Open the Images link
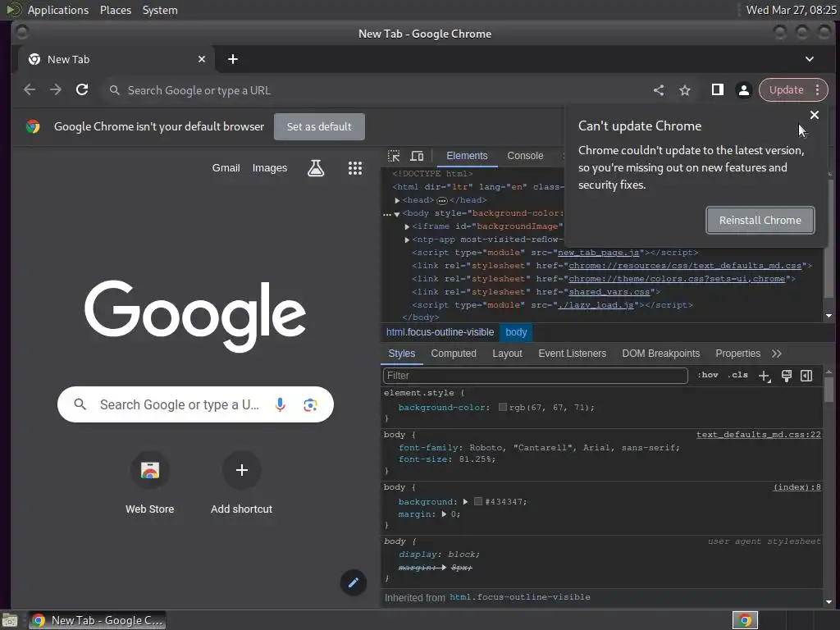The image size is (840, 630). tap(269, 168)
